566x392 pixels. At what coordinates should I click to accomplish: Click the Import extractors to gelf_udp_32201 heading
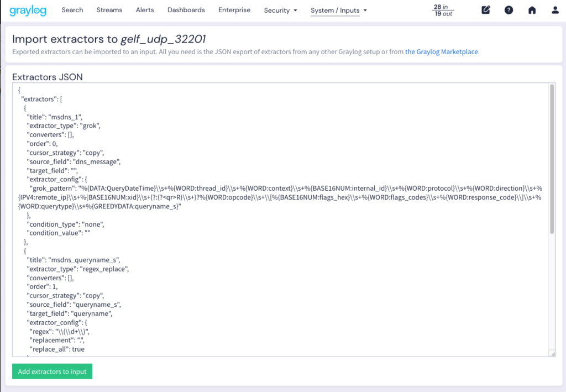[109, 39]
